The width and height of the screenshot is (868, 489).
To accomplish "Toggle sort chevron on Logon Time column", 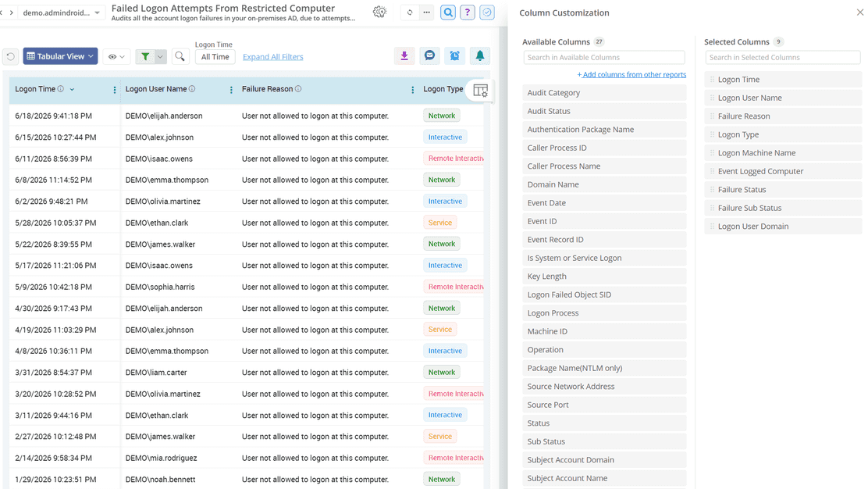I will click(x=72, y=89).
